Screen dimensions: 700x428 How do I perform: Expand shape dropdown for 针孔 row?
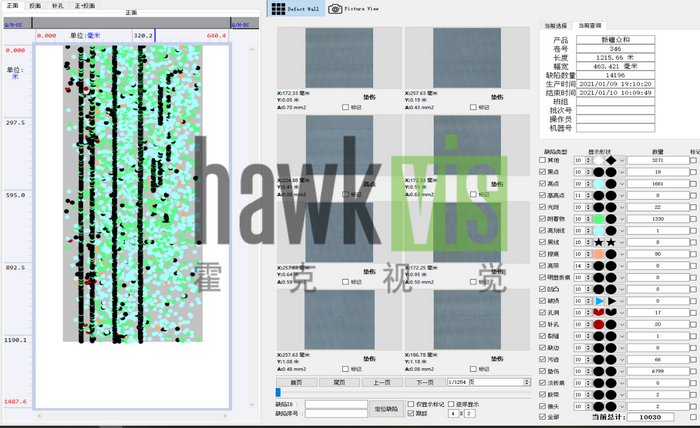622,324
